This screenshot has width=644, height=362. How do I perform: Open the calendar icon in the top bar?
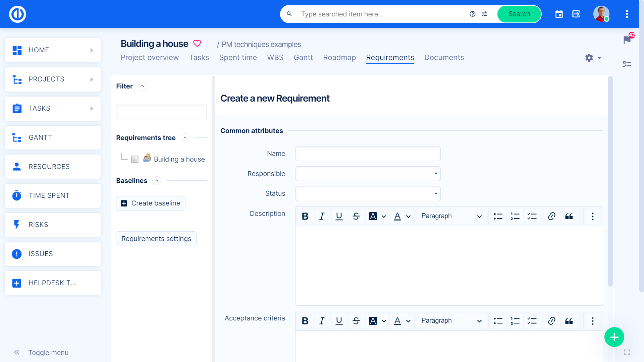pyautogui.click(x=559, y=14)
